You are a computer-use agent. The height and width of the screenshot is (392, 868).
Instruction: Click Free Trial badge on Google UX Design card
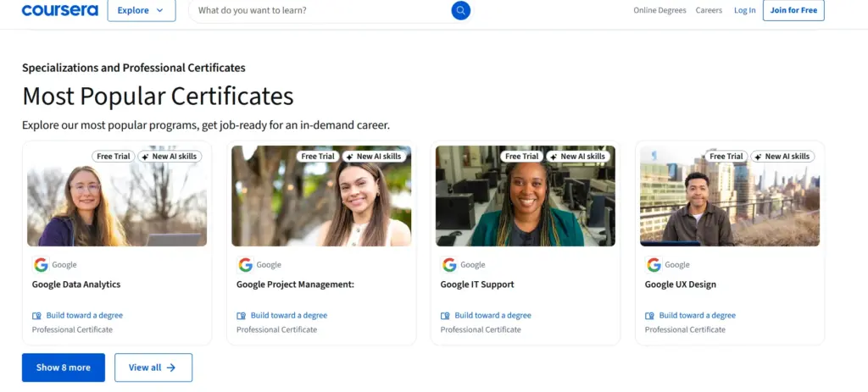(x=726, y=157)
